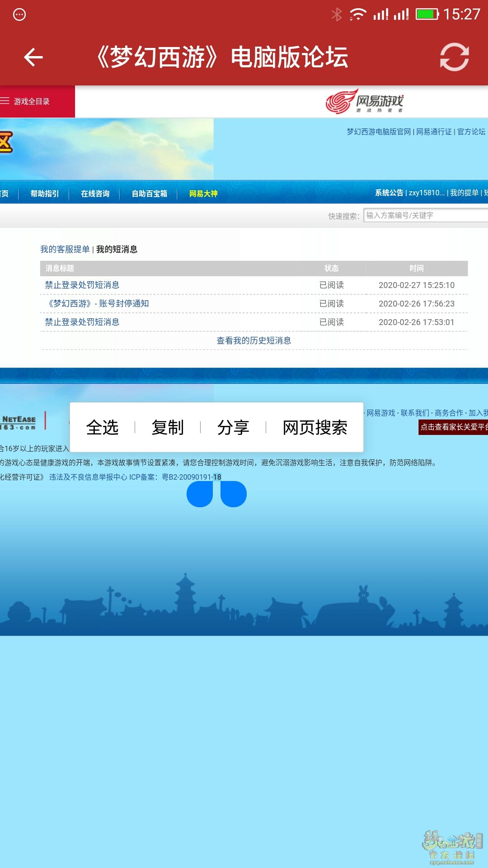Click 查看我的历史短消息 link

pos(253,340)
